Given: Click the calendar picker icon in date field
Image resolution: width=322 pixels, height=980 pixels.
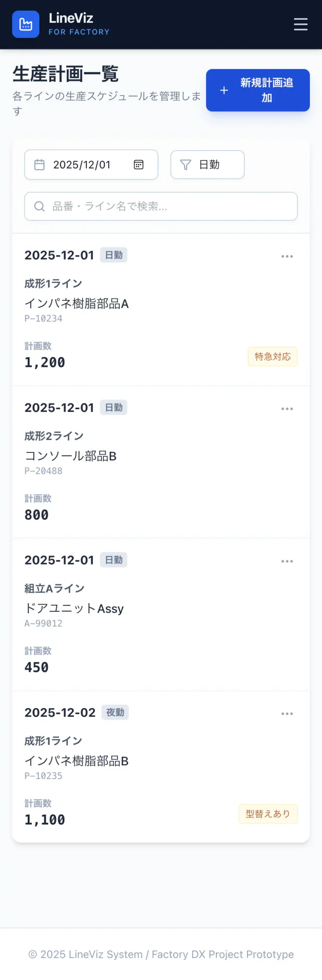Looking at the screenshot, I should coord(138,165).
